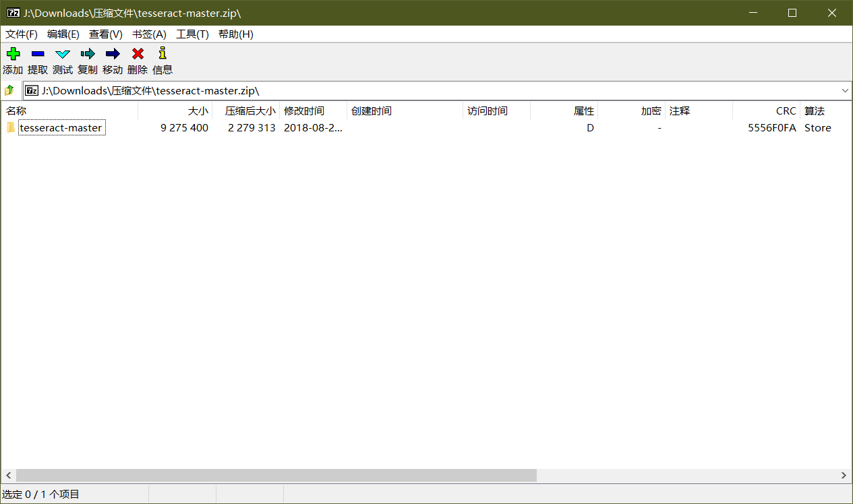The height and width of the screenshot is (504, 853).
Task: Click the red Delete (删除) X icon
Action: point(138,54)
